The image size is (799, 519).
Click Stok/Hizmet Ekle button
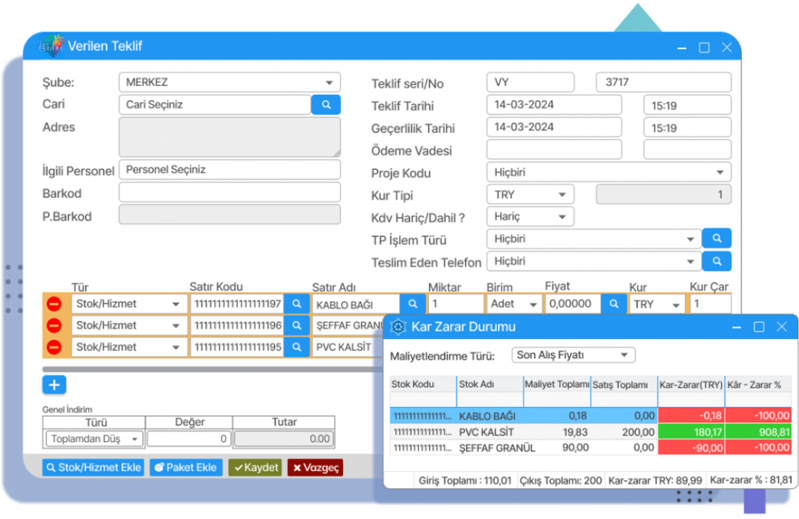point(94,467)
